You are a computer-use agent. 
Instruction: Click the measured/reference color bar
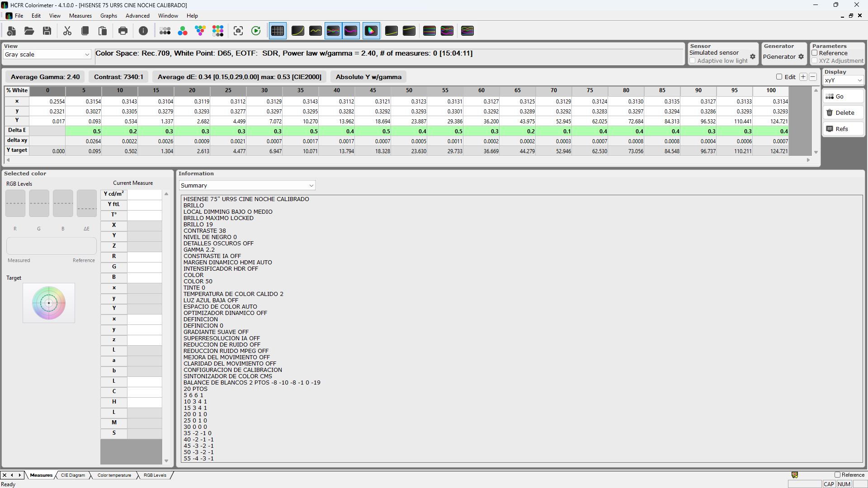click(x=52, y=246)
